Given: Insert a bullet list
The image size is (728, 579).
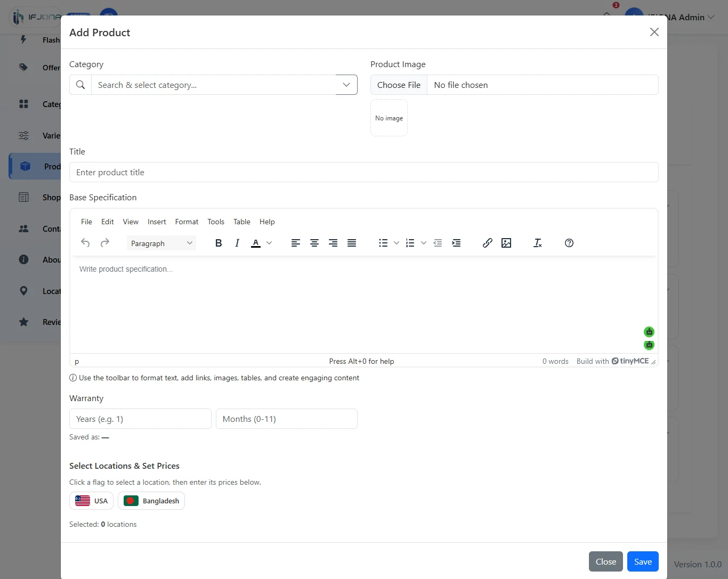Looking at the screenshot, I should point(383,243).
